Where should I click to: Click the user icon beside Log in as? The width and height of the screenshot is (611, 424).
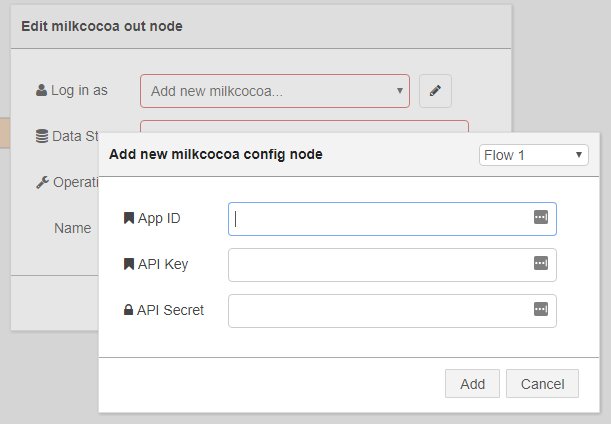(41, 90)
